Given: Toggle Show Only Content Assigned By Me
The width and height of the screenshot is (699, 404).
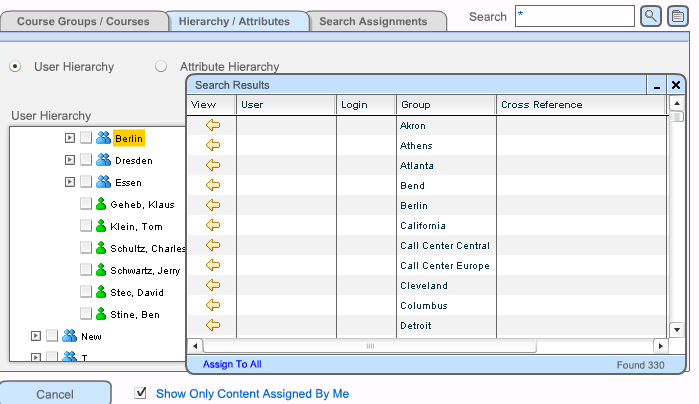Looking at the screenshot, I should point(141,393).
